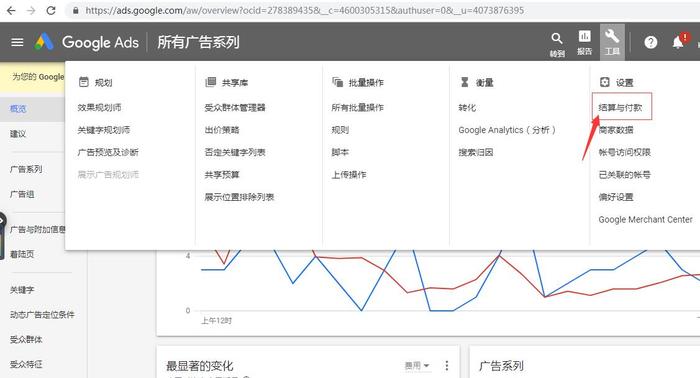Screen dimensions: 700x378
Task: Click the address bar lock icon
Action: coord(76,10)
